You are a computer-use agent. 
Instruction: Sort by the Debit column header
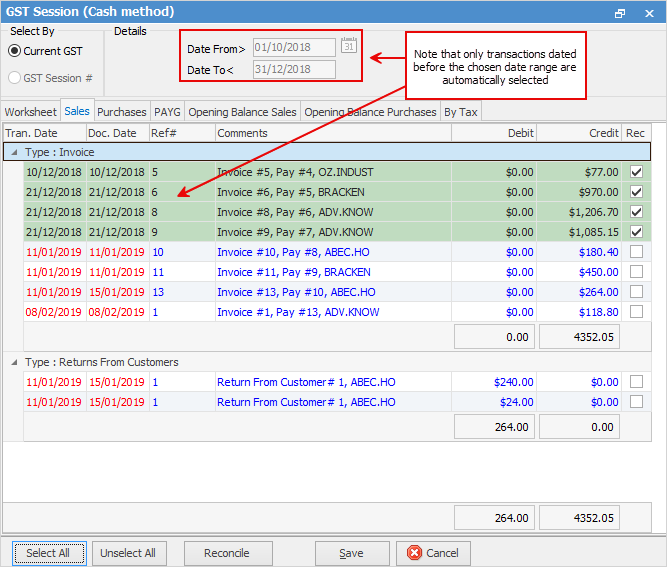click(x=494, y=133)
